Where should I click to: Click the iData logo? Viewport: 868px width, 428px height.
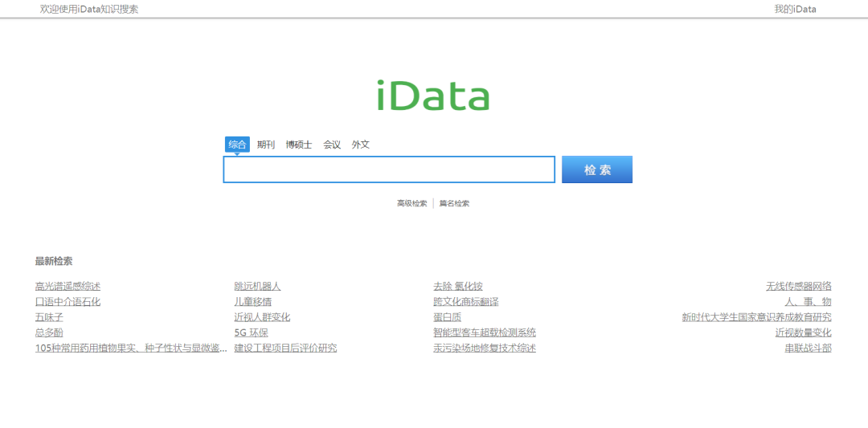432,96
